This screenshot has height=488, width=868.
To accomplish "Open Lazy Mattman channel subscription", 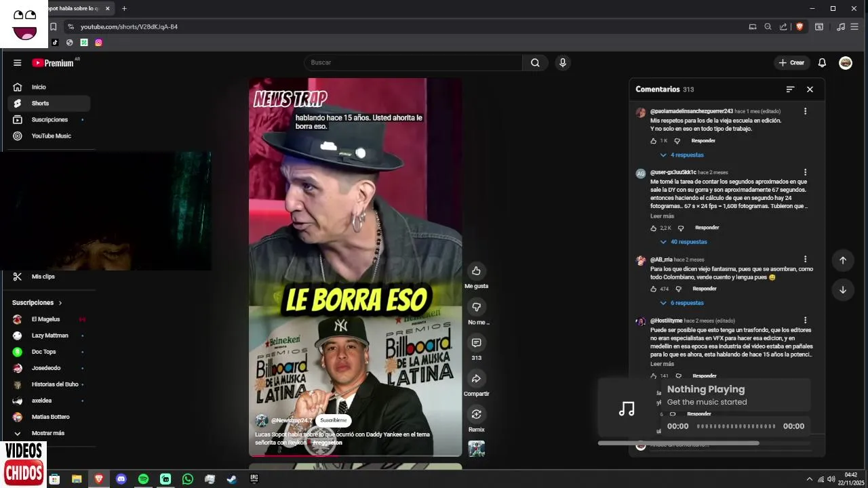I will point(49,335).
